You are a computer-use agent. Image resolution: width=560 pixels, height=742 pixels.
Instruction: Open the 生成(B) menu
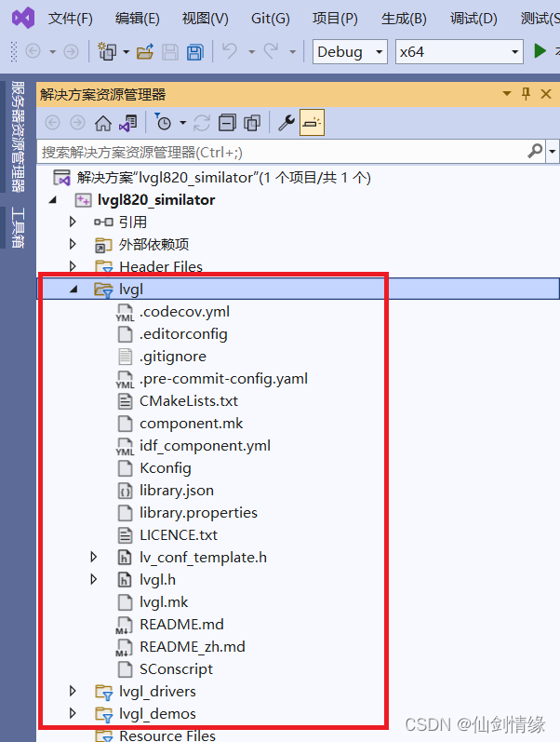coord(404,19)
